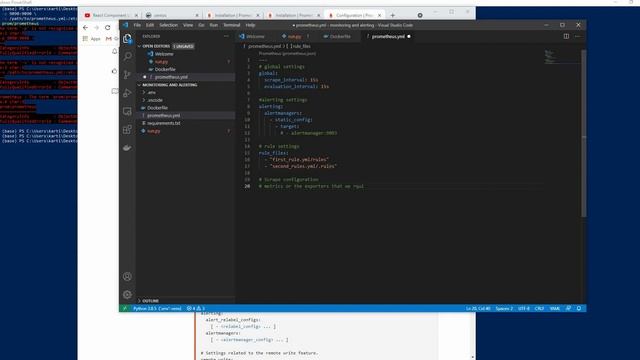Open the Extensions view
This screenshot has height=360, width=640.
pyautogui.click(x=127, y=129)
